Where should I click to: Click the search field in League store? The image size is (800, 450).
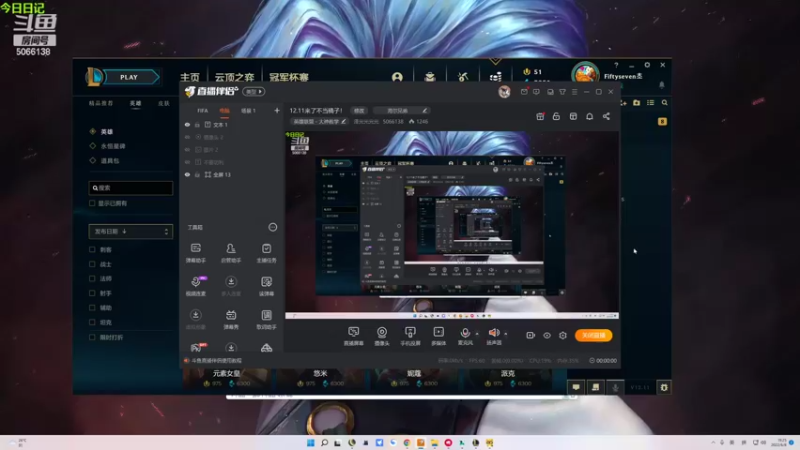(x=131, y=188)
